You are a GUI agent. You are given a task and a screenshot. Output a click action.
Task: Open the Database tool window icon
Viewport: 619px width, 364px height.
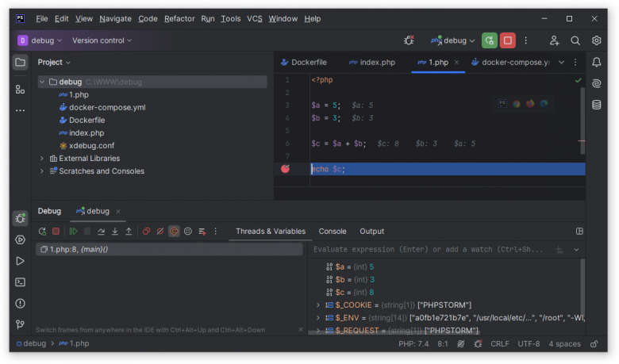coord(597,105)
